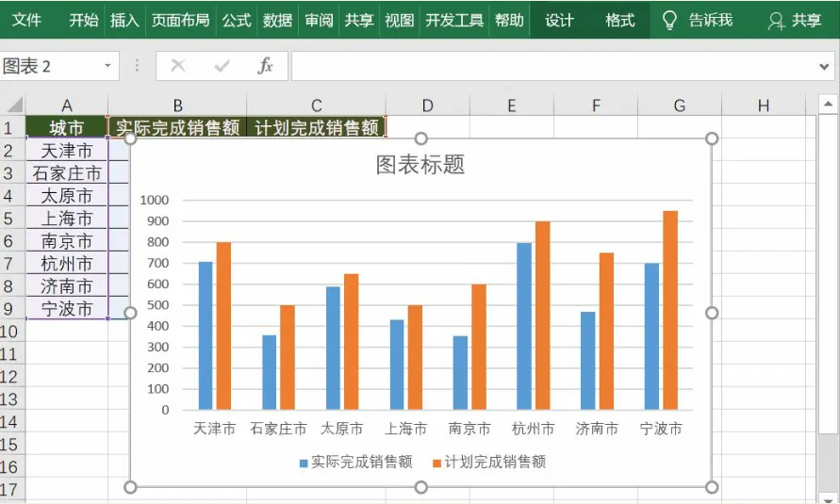Open Insert Function with the fx icon
This screenshot has height=504, width=840.
[x=266, y=66]
